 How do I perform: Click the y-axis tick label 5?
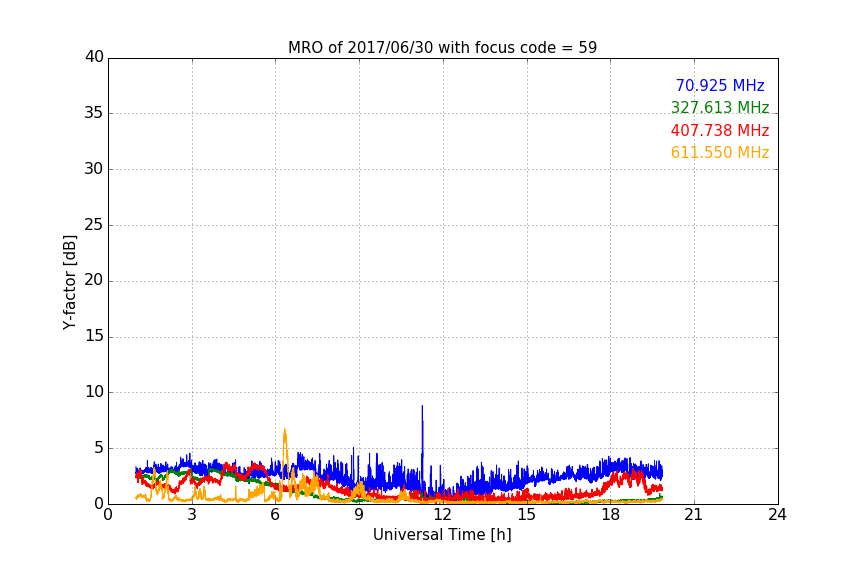99,448
